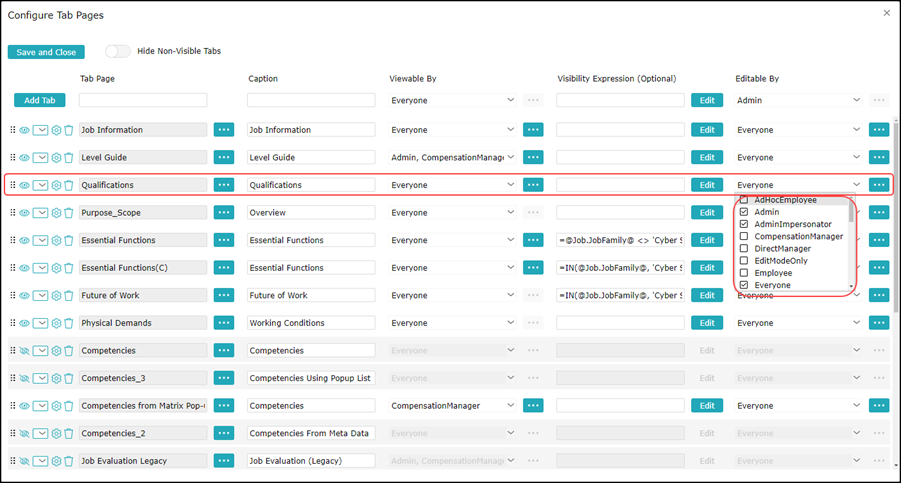Open the Editable By dropdown for Qualifications
Viewport: 901px width, 483px height.
point(856,185)
